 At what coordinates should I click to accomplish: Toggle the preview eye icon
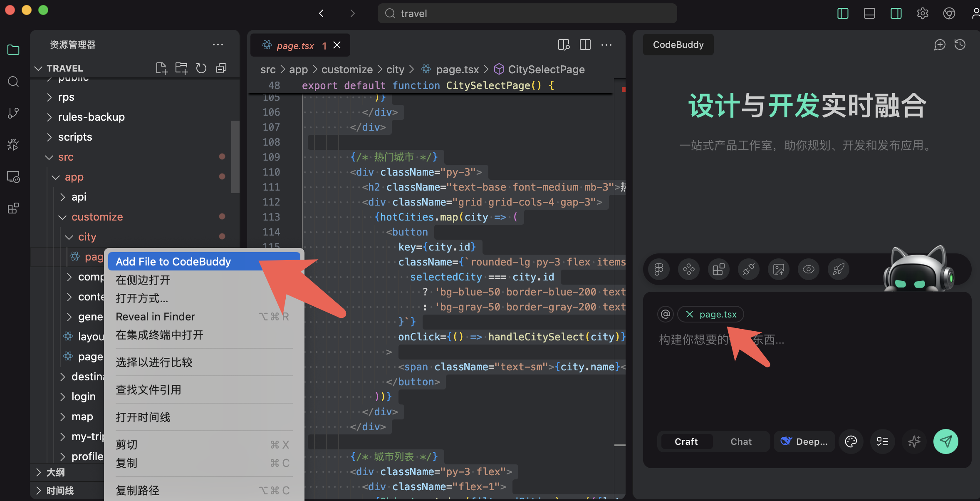pos(808,270)
